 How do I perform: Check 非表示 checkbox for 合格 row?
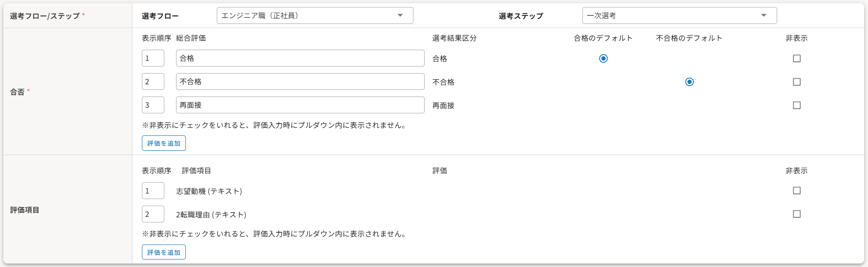pos(796,59)
